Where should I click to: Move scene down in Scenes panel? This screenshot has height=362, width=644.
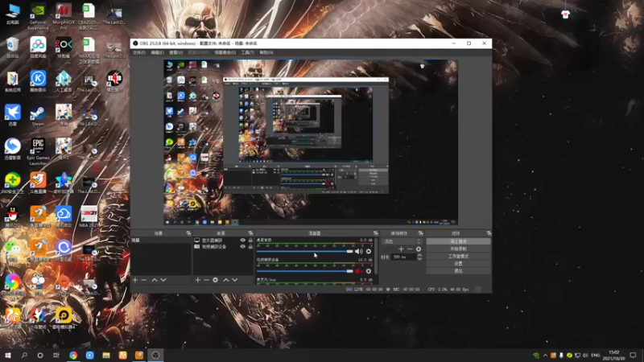(163, 280)
